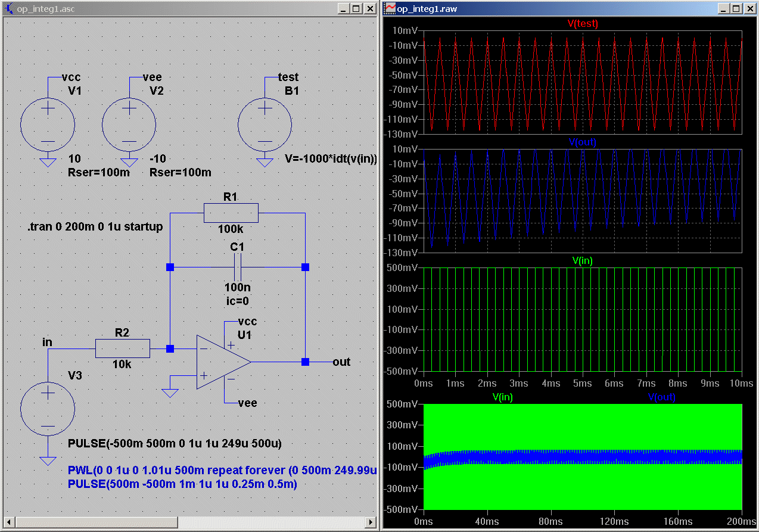This screenshot has width=759, height=532.
Task: Click the 40ms time axis label
Action: click(487, 521)
